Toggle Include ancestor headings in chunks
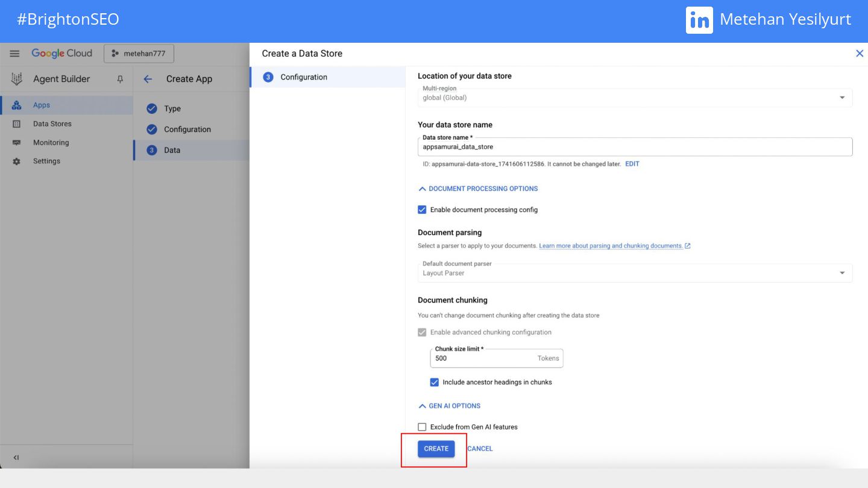 click(434, 382)
